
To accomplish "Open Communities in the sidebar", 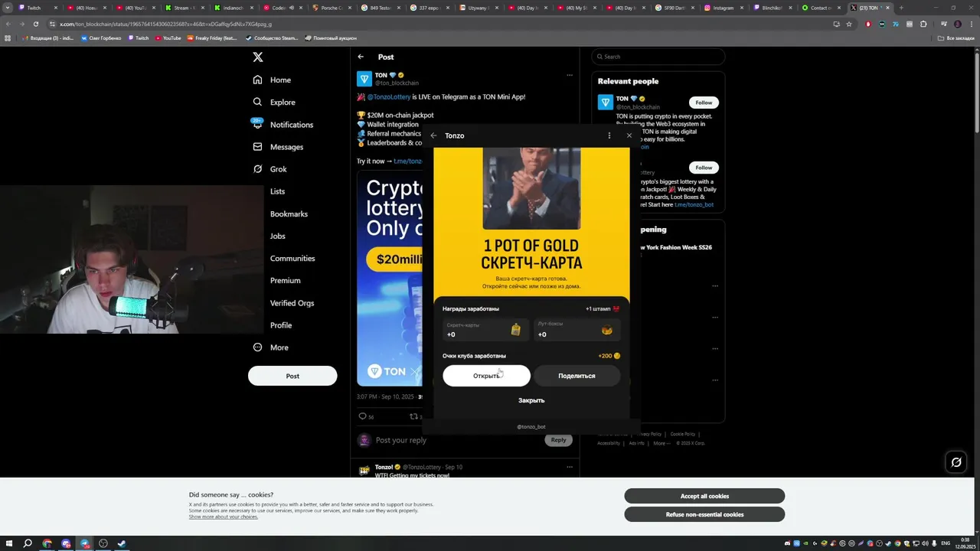I will point(292,259).
